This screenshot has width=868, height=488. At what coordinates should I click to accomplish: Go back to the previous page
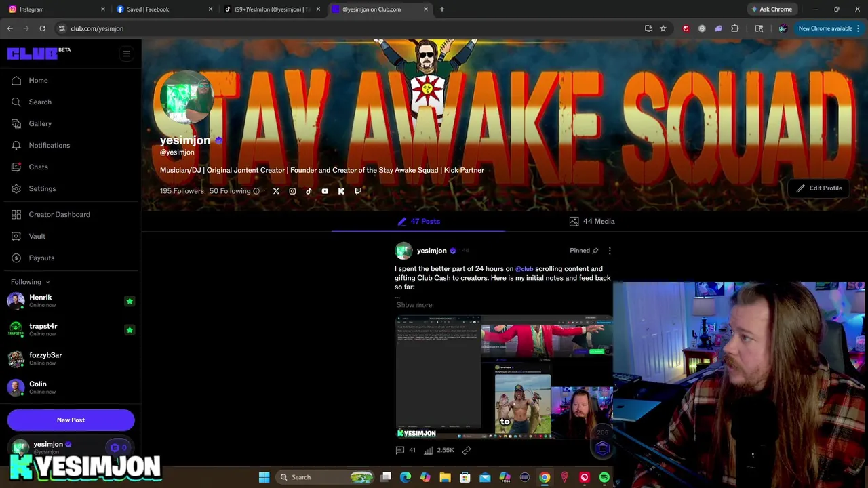[x=9, y=28]
